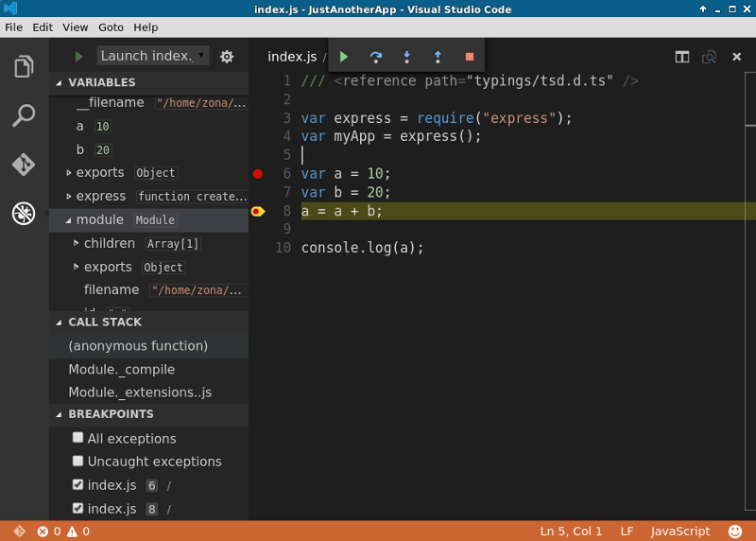
Task: Click the Step Over debug icon
Action: [375, 57]
